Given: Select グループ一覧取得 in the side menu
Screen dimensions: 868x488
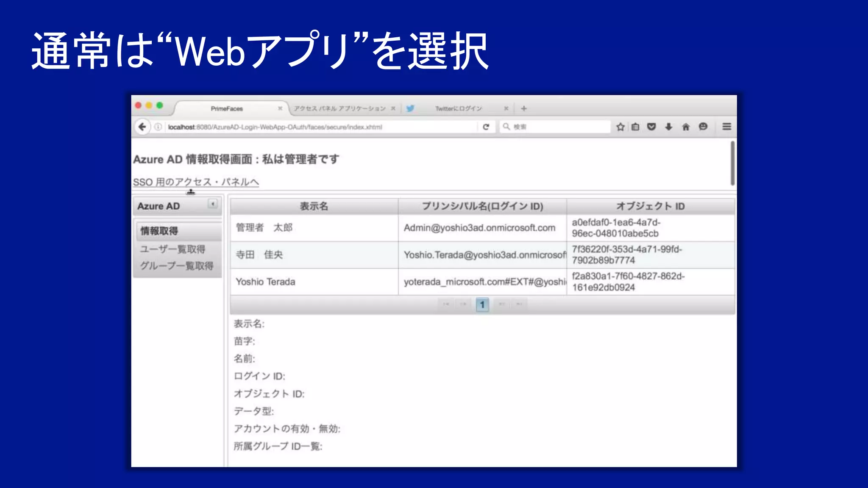Looking at the screenshot, I should 177,266.
